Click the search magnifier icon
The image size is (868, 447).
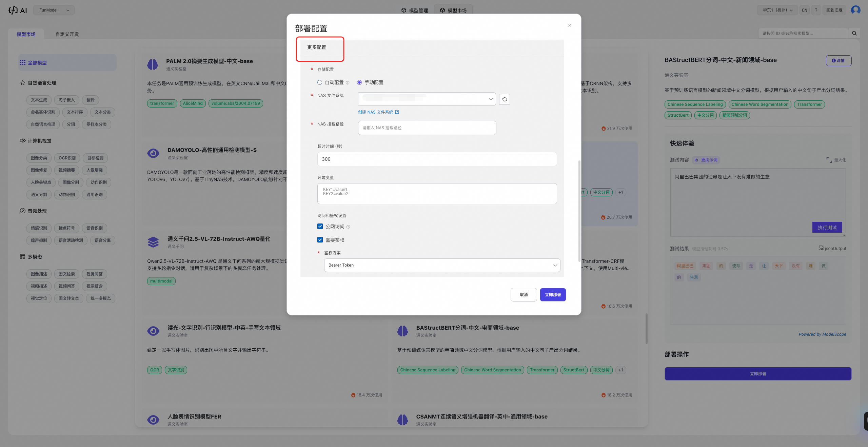pos(854,33)
